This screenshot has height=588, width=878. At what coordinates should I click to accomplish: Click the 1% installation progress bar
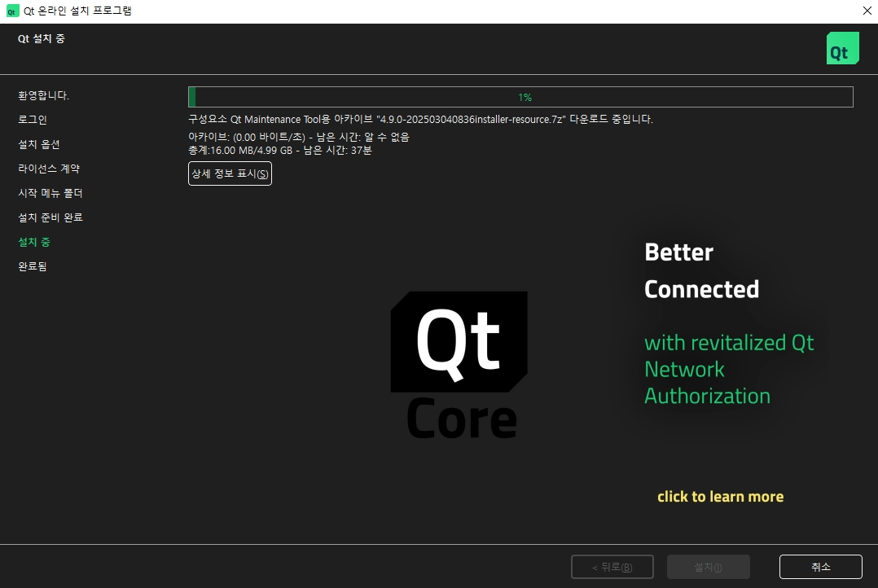coord(520,97)
